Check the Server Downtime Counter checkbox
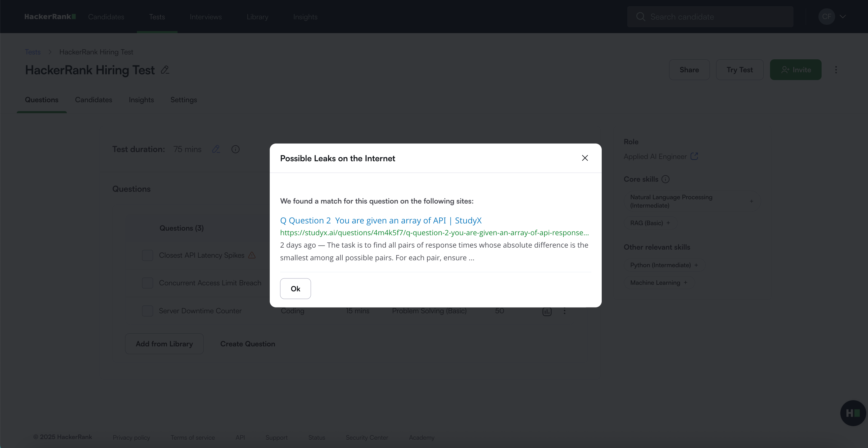Viewport: 868px width, 448px height. click(x=147, y=311)
